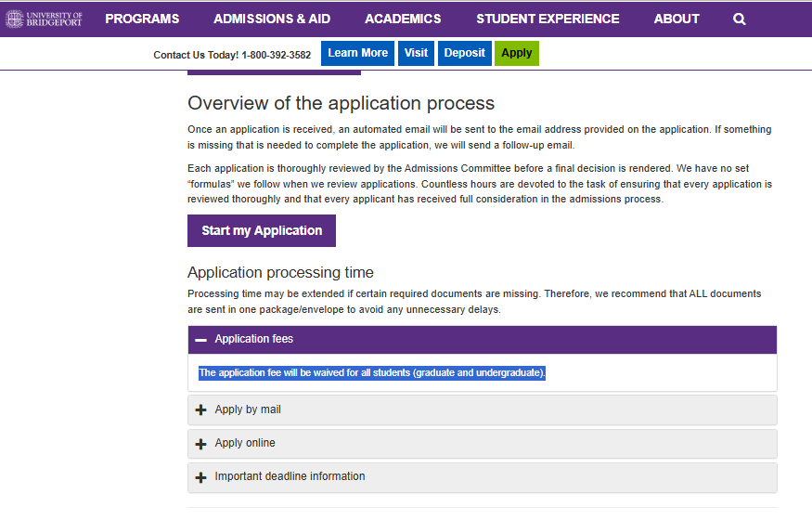
Task: Click the University of Bridgeport logo
Action: pos(44,19)
